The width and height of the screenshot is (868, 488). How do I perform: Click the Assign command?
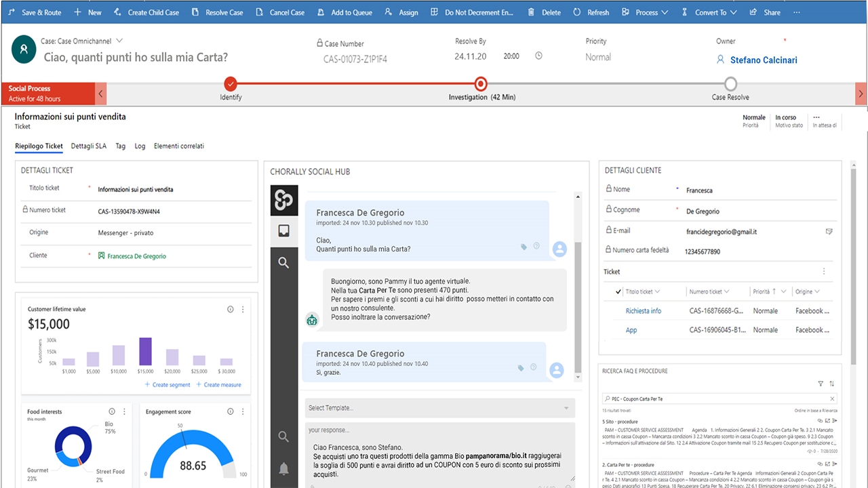401,12
